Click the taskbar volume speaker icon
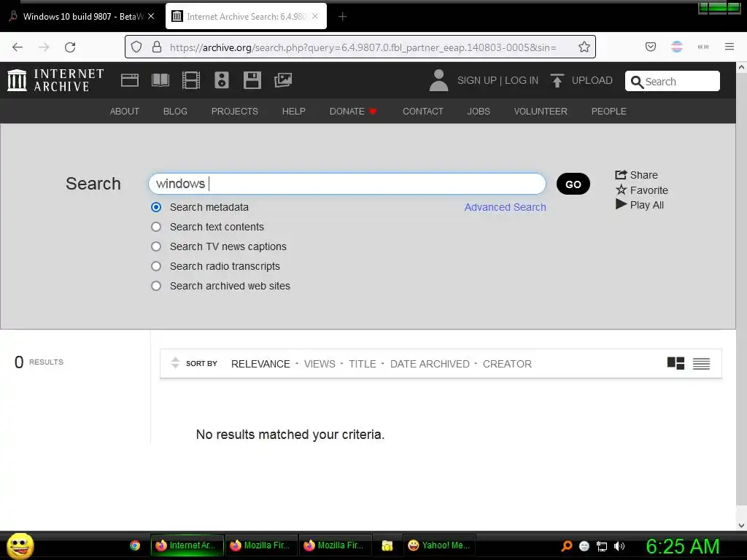The image size is (747, 560). [619, 546]
